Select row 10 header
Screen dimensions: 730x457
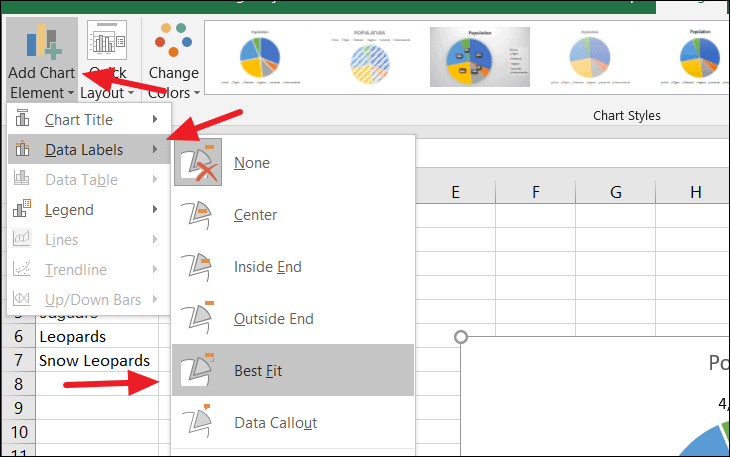coord(19,432)
